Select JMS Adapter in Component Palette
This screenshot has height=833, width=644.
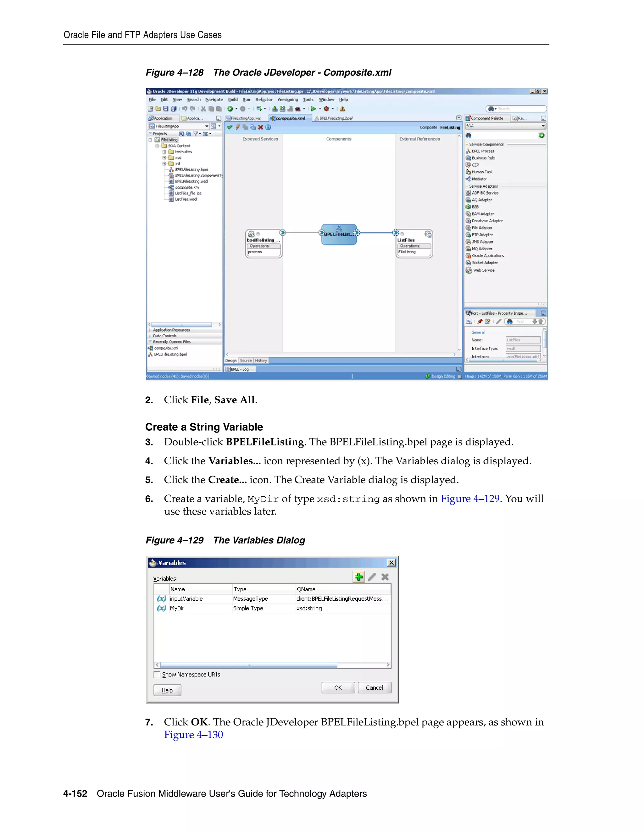[480, 242]
